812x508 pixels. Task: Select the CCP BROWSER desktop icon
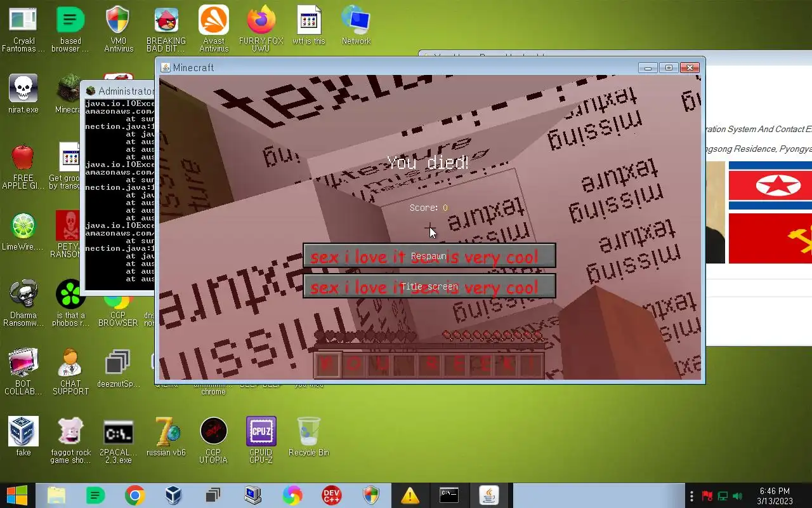119,311
